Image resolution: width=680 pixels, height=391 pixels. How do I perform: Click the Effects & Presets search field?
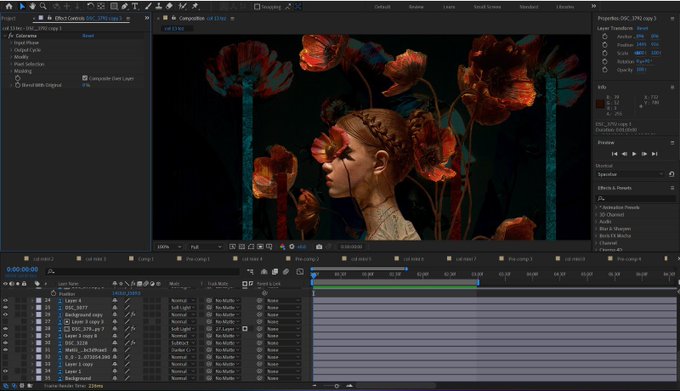click(635, 198)
